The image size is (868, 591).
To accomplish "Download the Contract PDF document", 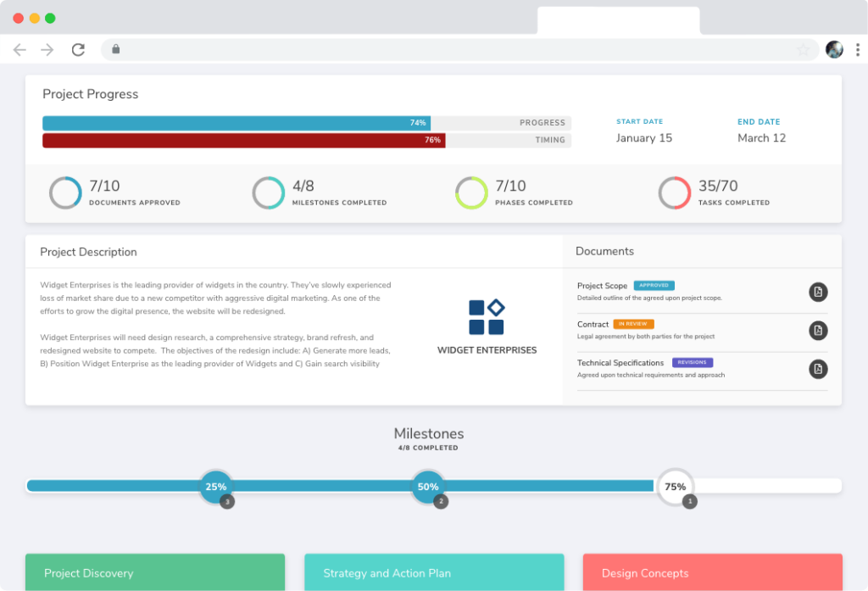I will (818, 331).
